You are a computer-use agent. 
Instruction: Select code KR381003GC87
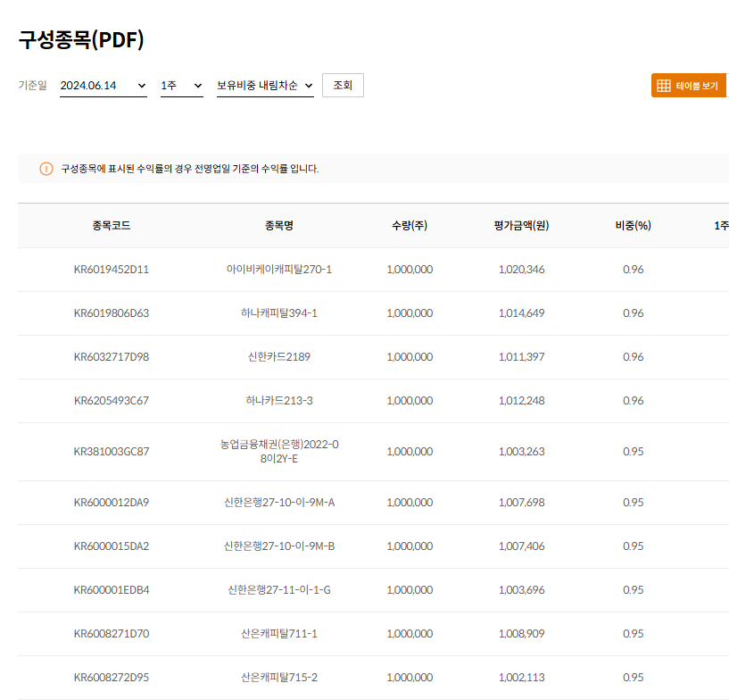112,452
